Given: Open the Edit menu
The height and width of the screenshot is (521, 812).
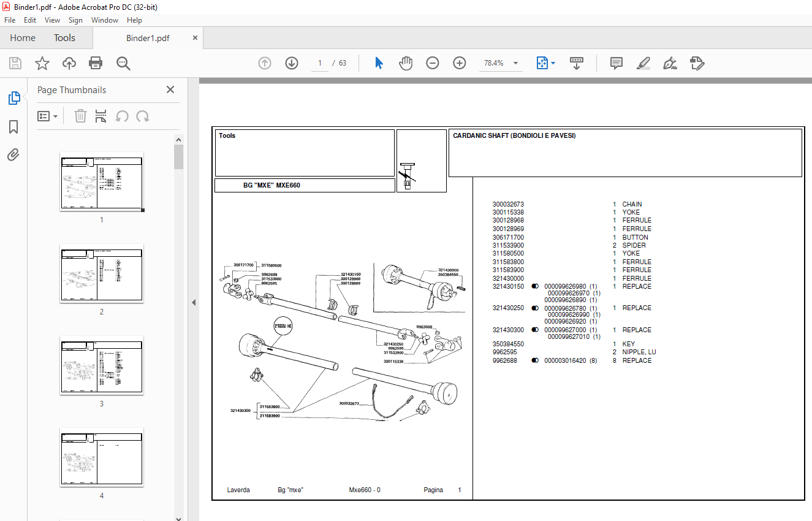Looking at the screenshot, I should pos(30,20).
